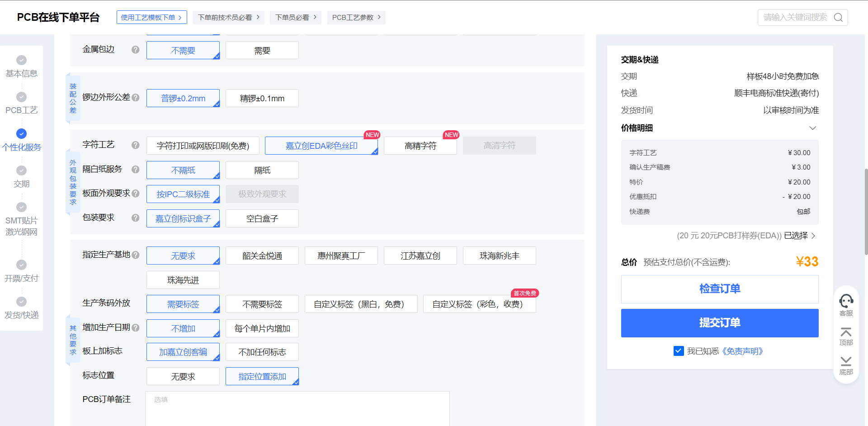The width and height of the screenshot is (868, 426).
Task: Click 交期 step check icon
Action: point(21,170)
